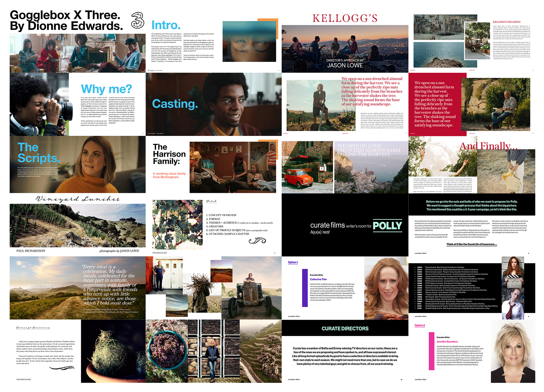
Task: Click the swirl flourish ornament under Pitch list
Action: click(257, 241)
